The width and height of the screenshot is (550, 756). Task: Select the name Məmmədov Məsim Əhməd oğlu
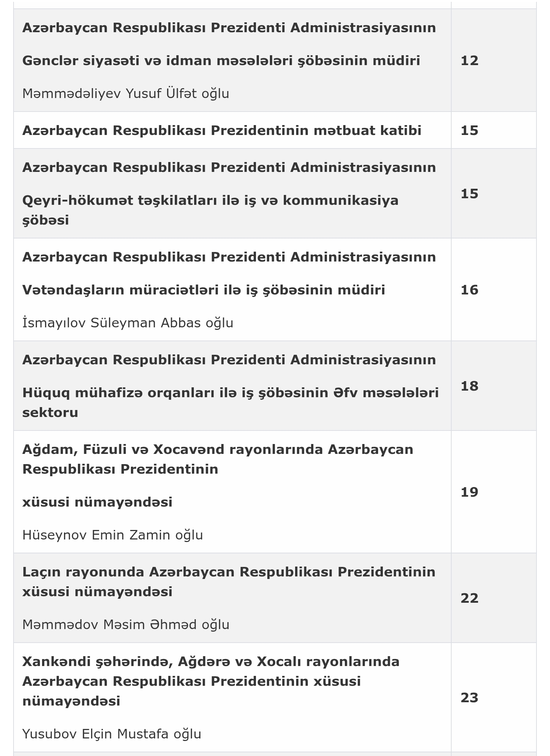click(125, 625)
